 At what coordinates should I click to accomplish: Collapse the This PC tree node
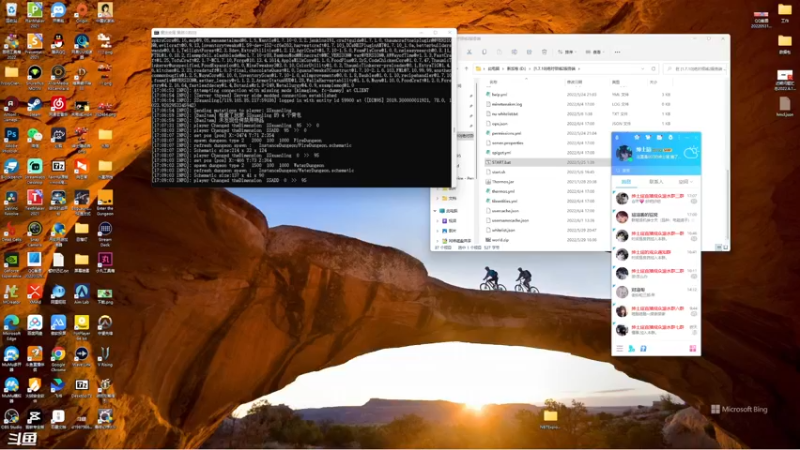pyautogui.click(x=435, y=211)
